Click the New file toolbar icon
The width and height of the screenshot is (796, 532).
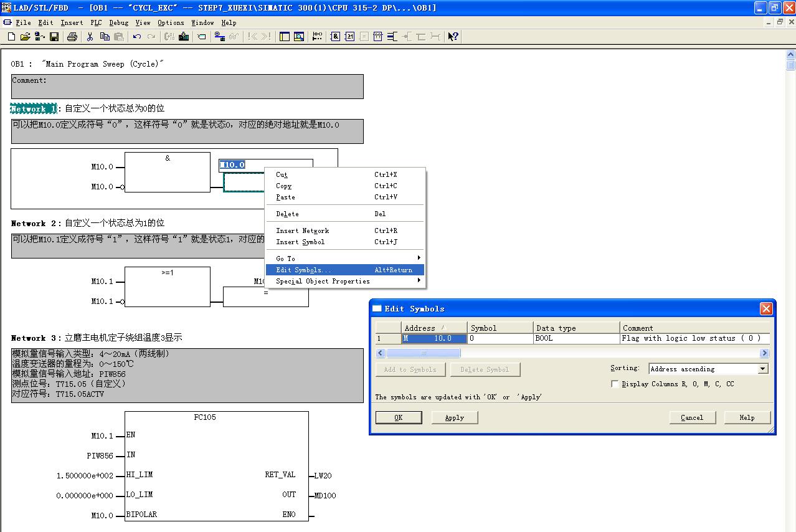pos(11,37)
